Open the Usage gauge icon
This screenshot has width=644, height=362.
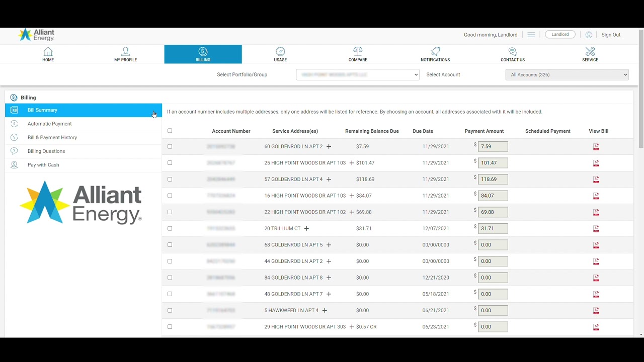pyautogui.click(x=280, y=51)
